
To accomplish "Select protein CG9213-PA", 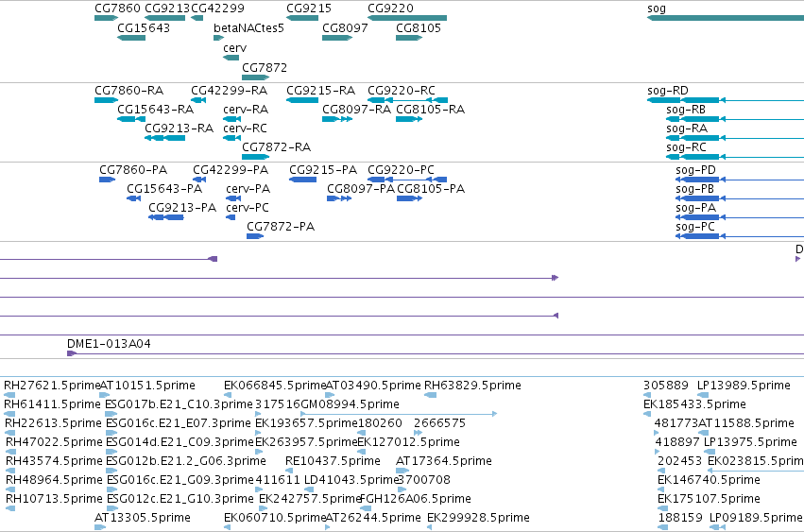I will coord(166,217).
